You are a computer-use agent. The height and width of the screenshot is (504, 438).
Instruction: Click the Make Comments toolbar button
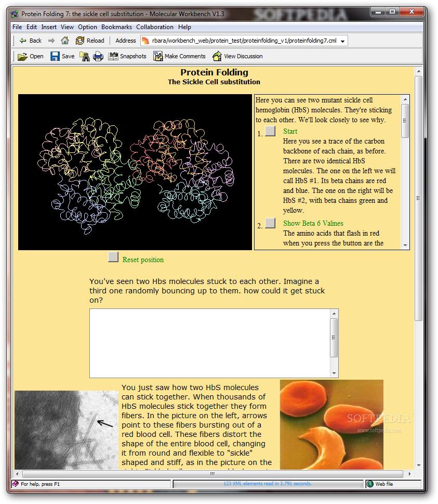tap(179, 56)
